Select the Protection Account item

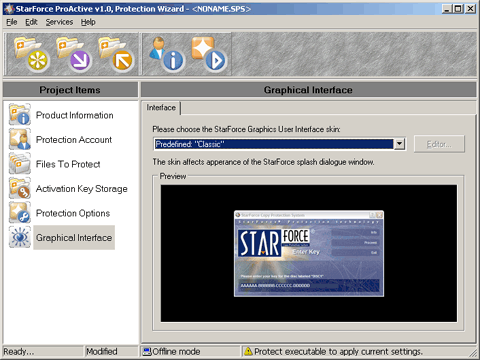point(74,140)
